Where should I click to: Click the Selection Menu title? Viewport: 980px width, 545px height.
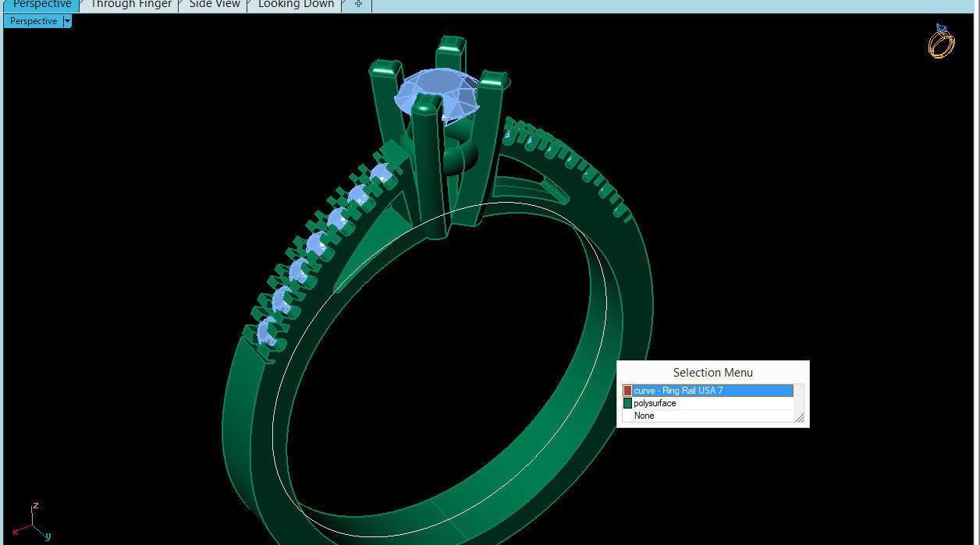point(713,373)
